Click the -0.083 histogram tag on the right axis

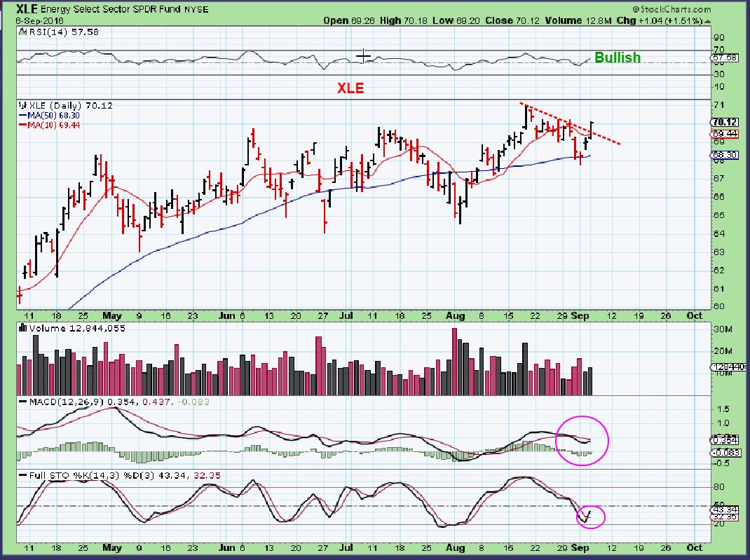726,452
